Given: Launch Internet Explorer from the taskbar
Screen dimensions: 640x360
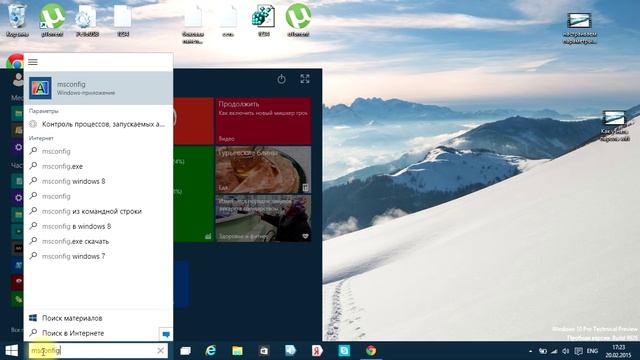Looking at the screenshot, I should tap(211, 351).
